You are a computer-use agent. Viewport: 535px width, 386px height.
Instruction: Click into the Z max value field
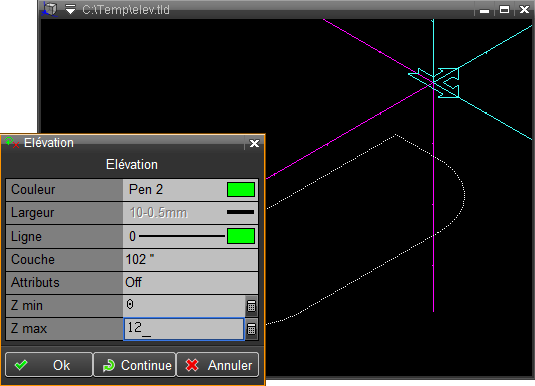coord(184,329)
